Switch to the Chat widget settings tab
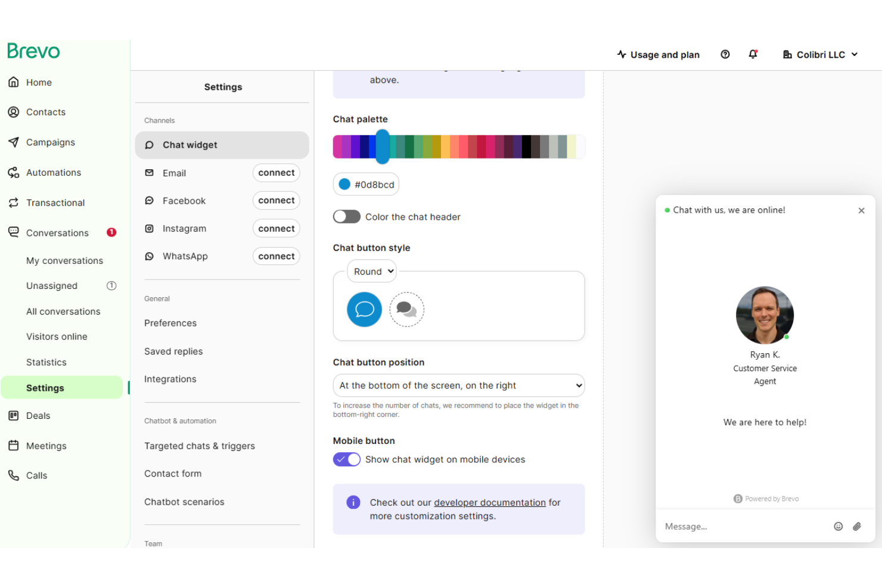882x588 pixels. point(190,145)
